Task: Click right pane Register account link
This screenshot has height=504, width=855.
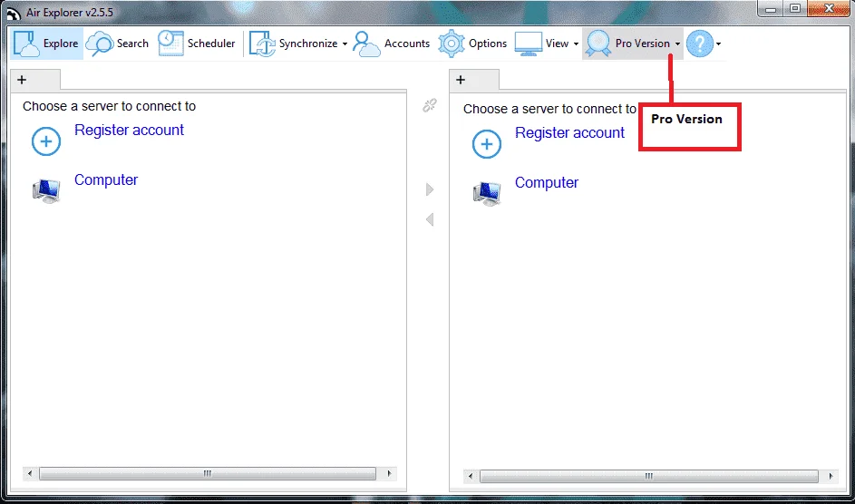Action: click(569, 133)
